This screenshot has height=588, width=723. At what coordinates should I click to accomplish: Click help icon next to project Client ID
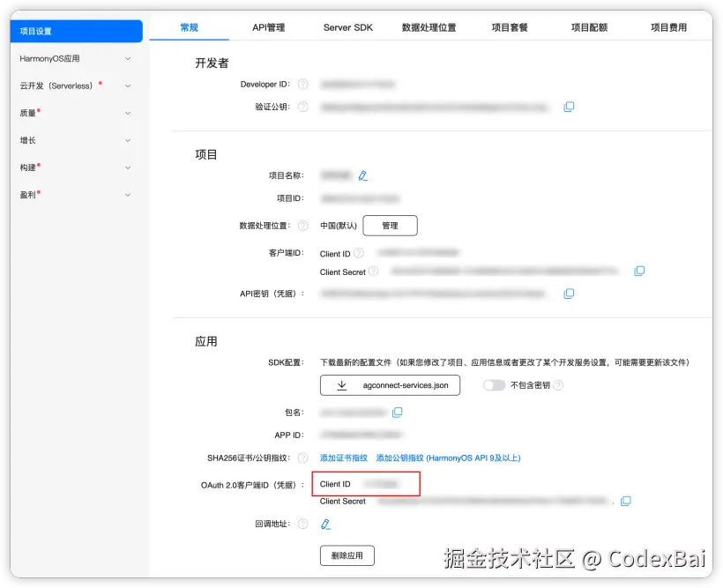click(359, 253)
